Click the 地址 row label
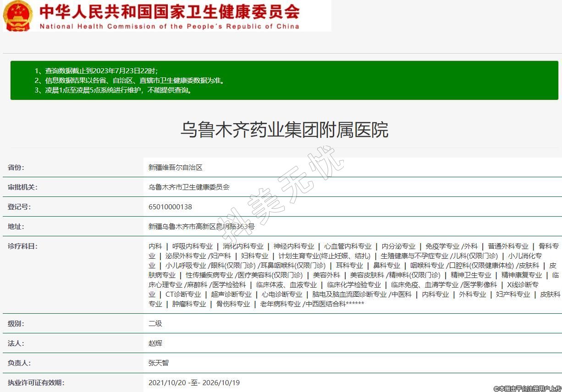 pyautogui.click(x=16, y=227)
